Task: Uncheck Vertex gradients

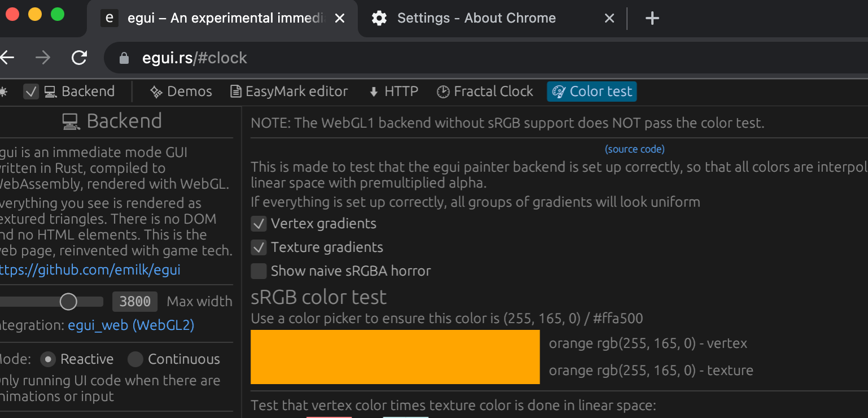Action: 258,223
